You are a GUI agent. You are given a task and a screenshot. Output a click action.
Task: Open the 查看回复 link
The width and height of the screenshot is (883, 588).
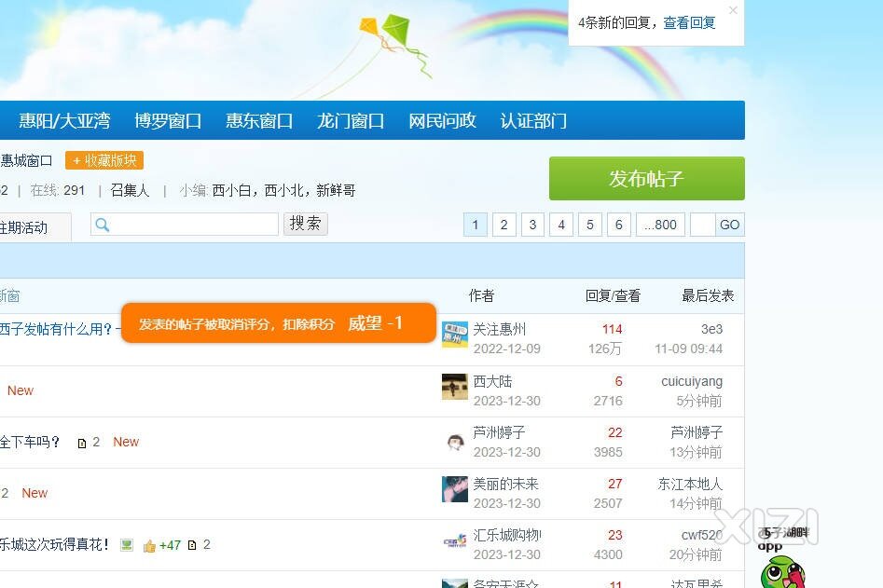click(689, 23)
